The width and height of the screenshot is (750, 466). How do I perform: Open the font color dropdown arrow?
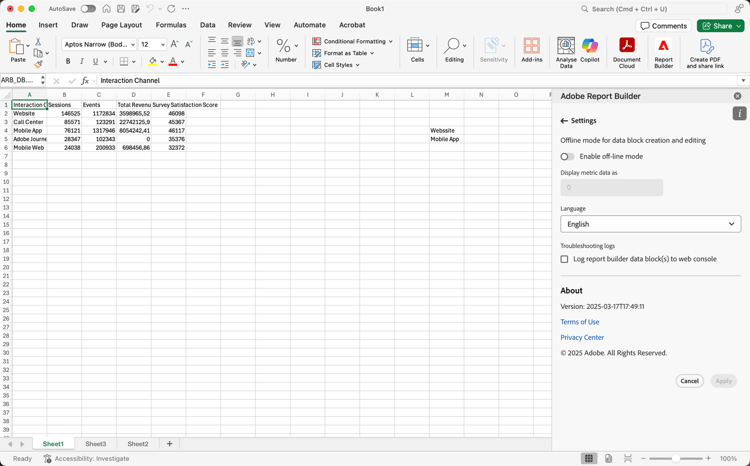coord(183,62)
